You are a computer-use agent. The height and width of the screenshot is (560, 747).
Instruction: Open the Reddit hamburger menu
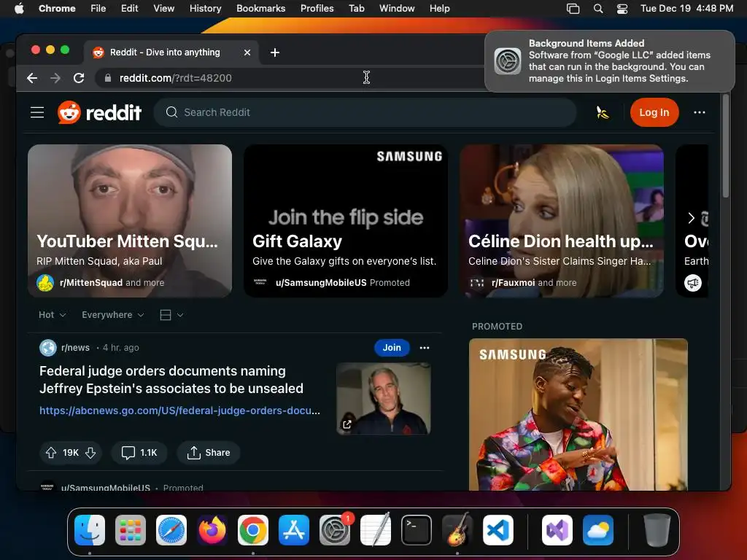[37, 112]
